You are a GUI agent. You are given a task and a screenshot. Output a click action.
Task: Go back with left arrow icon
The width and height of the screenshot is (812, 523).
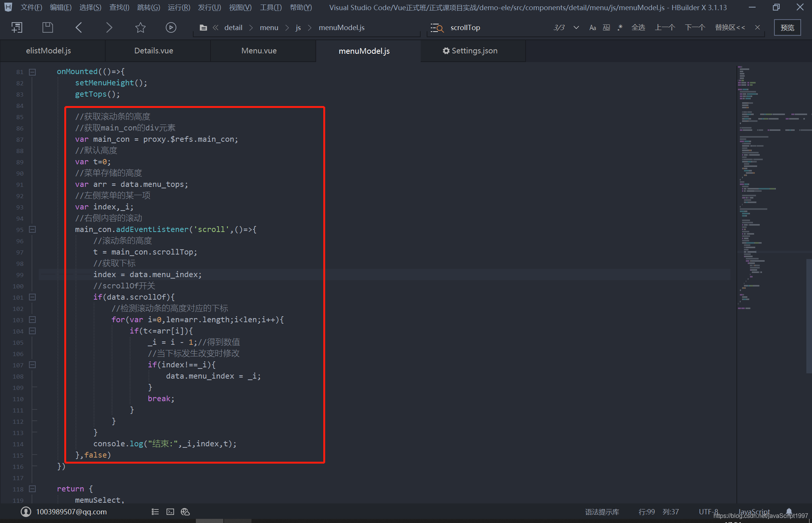click(79, 27)
